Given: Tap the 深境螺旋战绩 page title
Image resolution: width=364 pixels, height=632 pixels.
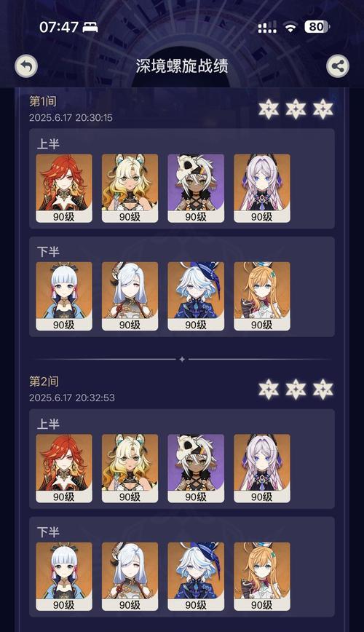Looking at the screenshot, I should click(182, 66).
